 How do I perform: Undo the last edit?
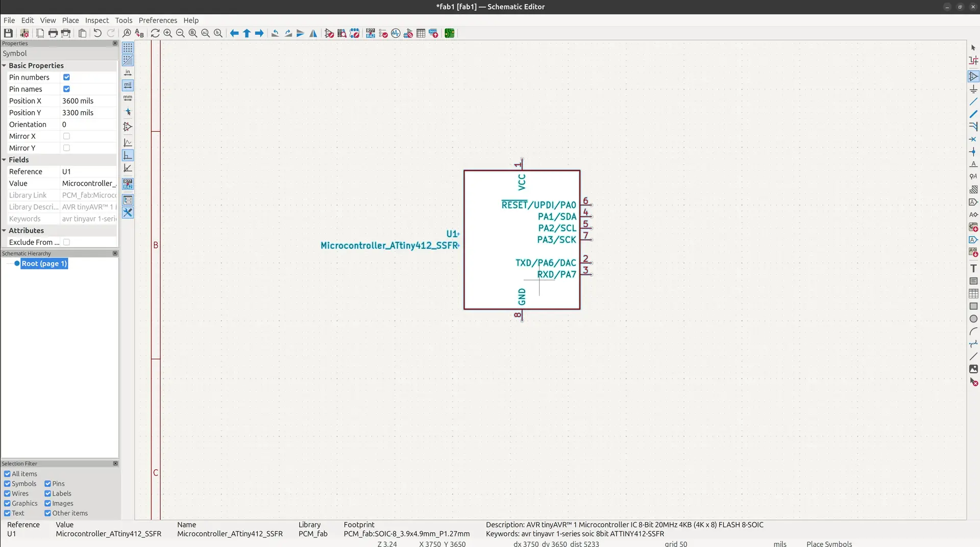coord(97,33)
